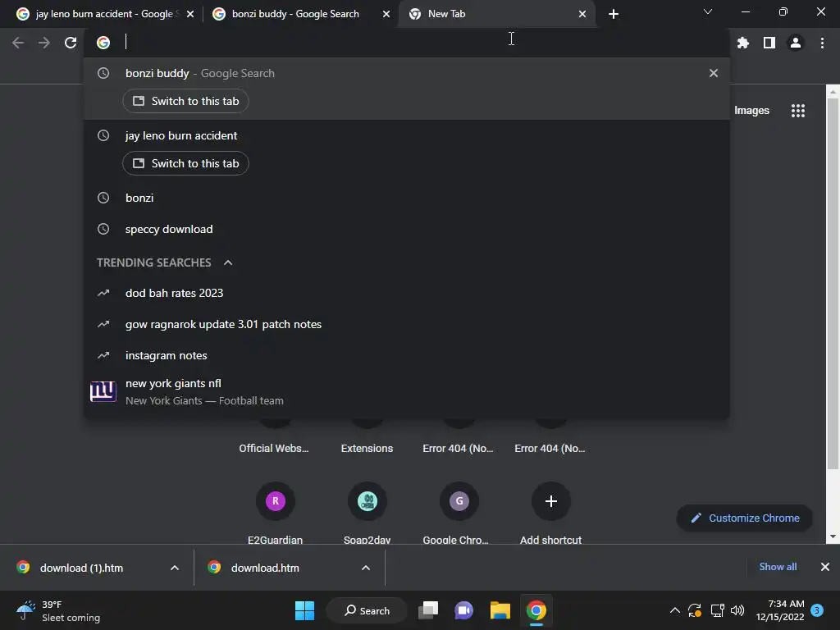
Task: Open the clock and date 7:34 AM
Action: pyautogui.click(x=780, y=610)
